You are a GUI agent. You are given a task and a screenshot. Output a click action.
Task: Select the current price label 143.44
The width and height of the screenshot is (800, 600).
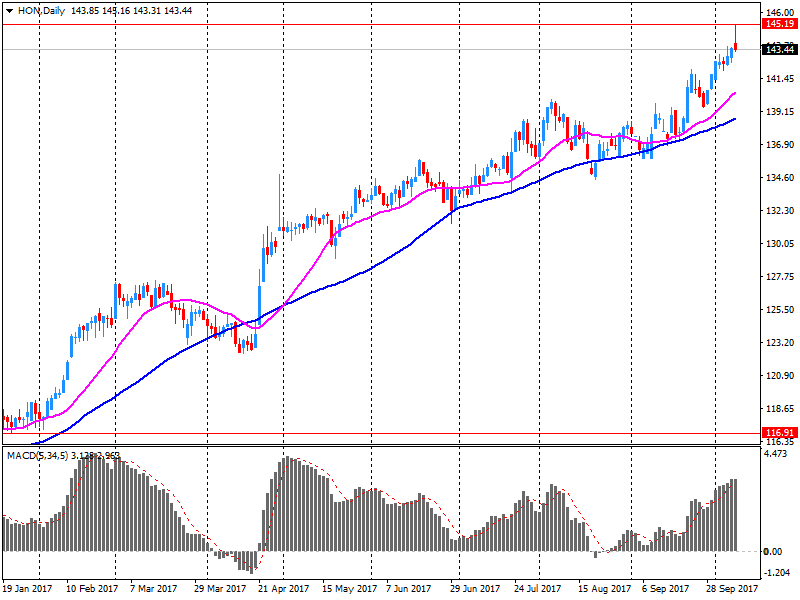coord(780,49)
